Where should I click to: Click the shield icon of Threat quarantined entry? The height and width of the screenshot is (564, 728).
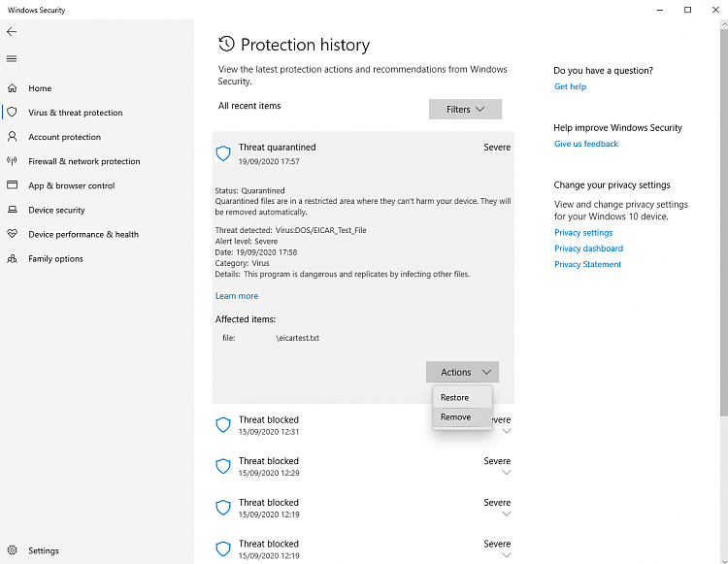coord(223,153)
